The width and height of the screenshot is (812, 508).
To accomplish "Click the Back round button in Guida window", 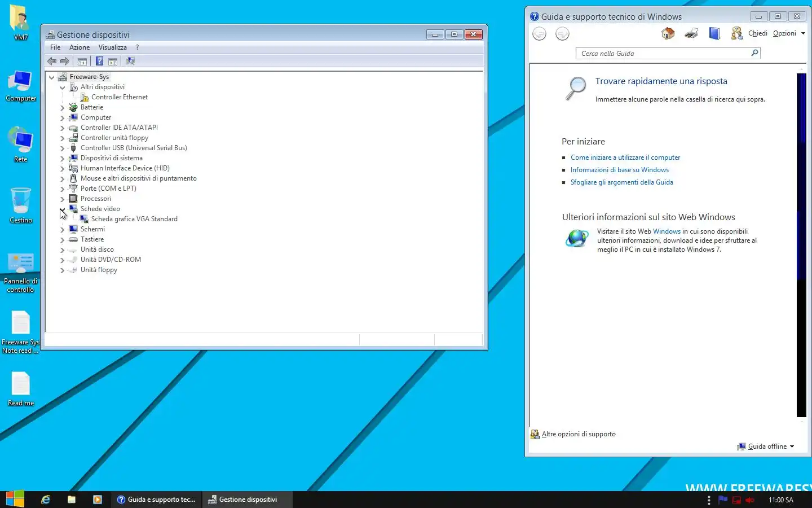I will coord(539,34).
